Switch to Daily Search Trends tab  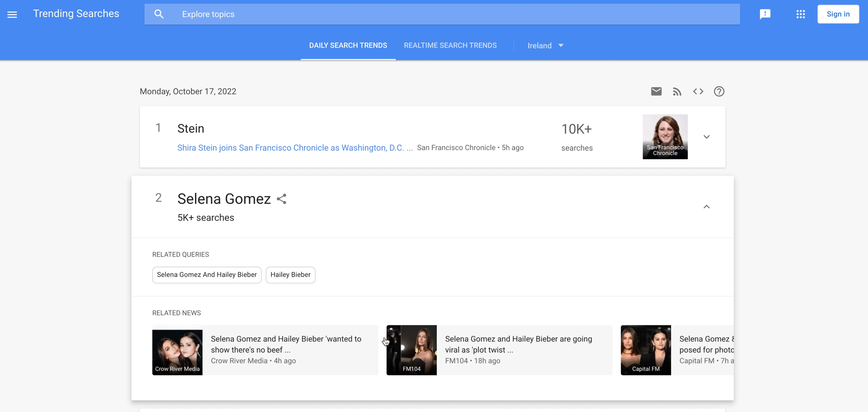point(348,45)
